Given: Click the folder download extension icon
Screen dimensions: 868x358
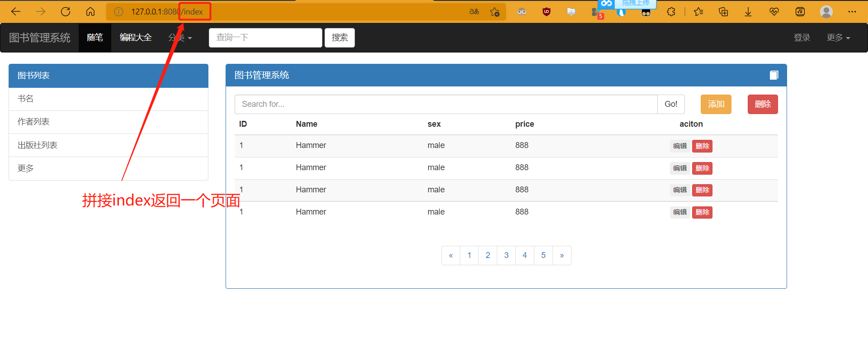Looking at the screenshot, I should point(571,12).
